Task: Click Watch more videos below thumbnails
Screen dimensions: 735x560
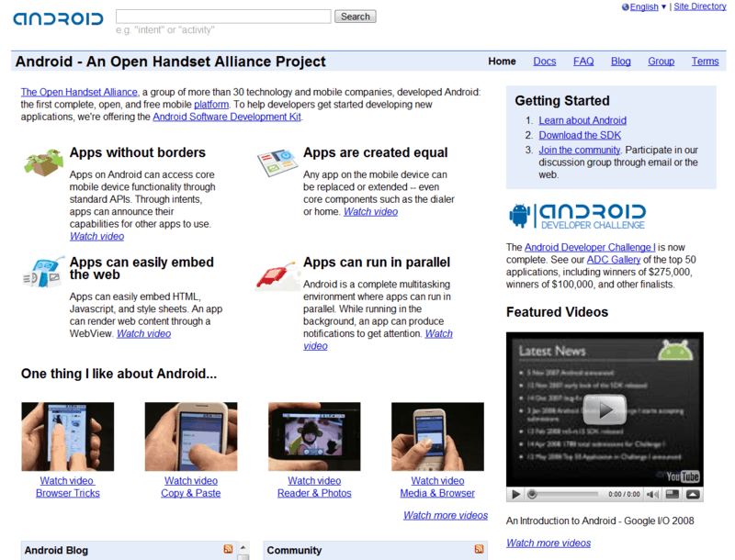Action: coord(446,515)
